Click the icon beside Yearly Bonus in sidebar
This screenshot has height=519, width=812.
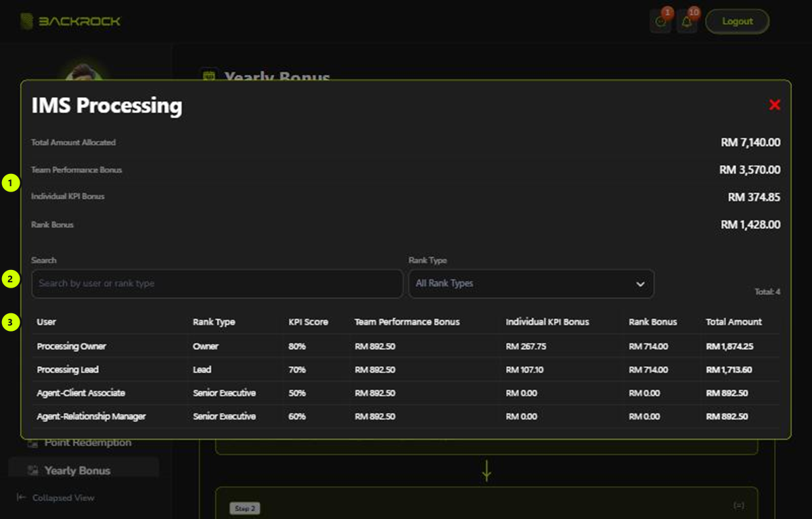click(x=32, y=470)
